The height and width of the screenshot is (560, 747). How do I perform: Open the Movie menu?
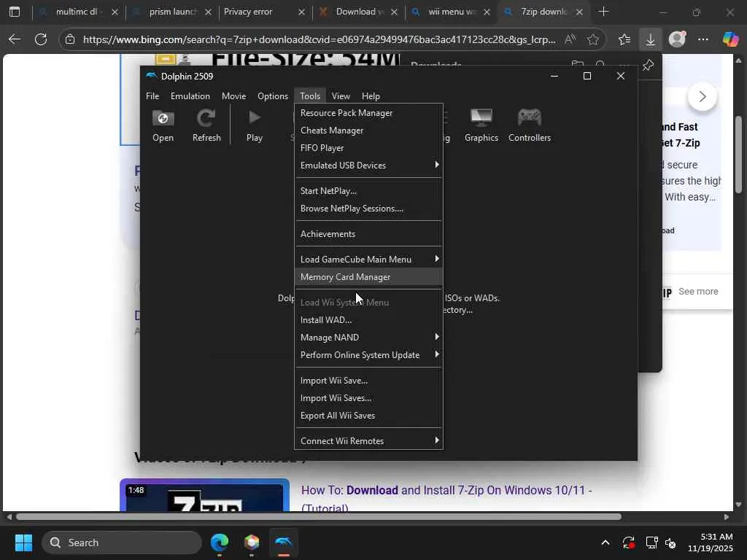tap(234, 96)
